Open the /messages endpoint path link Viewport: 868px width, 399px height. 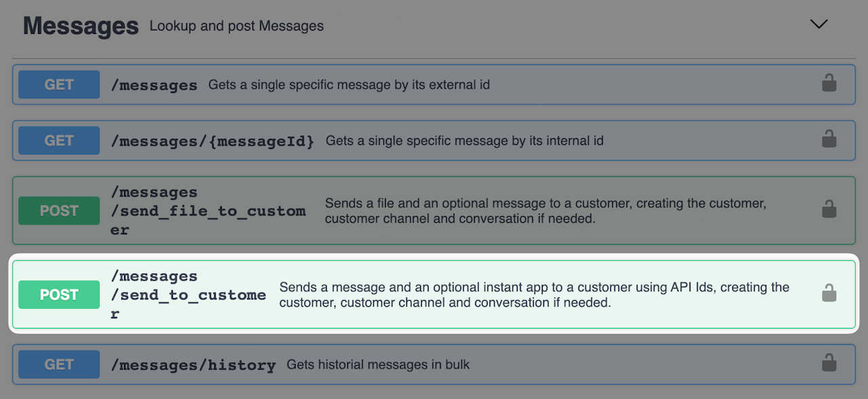coord(155,85)
